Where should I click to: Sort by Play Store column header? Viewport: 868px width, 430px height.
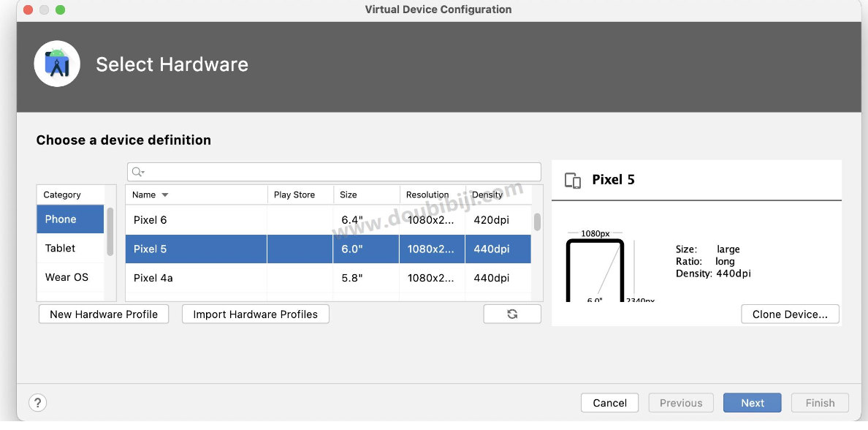coord(300,195)
